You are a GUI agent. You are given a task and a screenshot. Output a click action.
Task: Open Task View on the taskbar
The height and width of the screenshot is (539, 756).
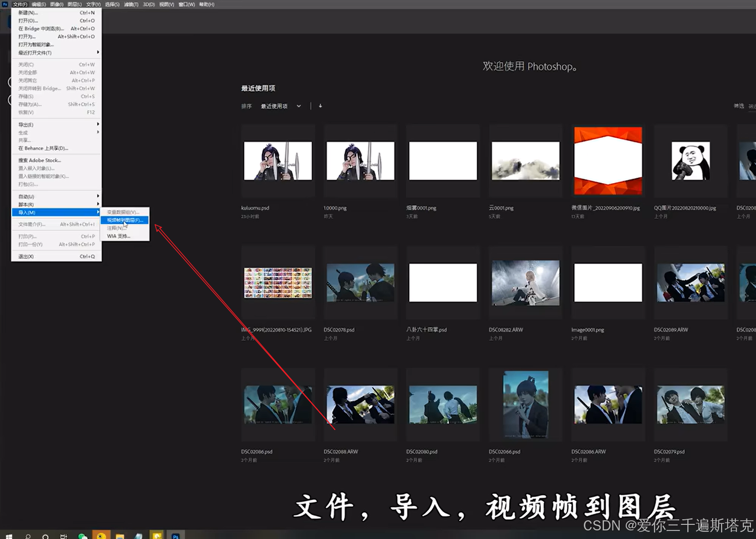pyautogui.click(x=64, y=536)
